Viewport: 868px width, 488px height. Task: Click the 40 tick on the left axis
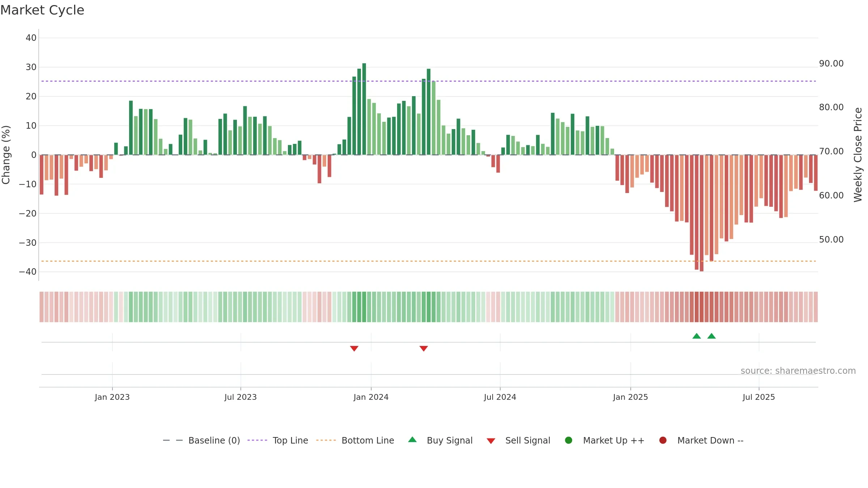[x=31, y=38]
